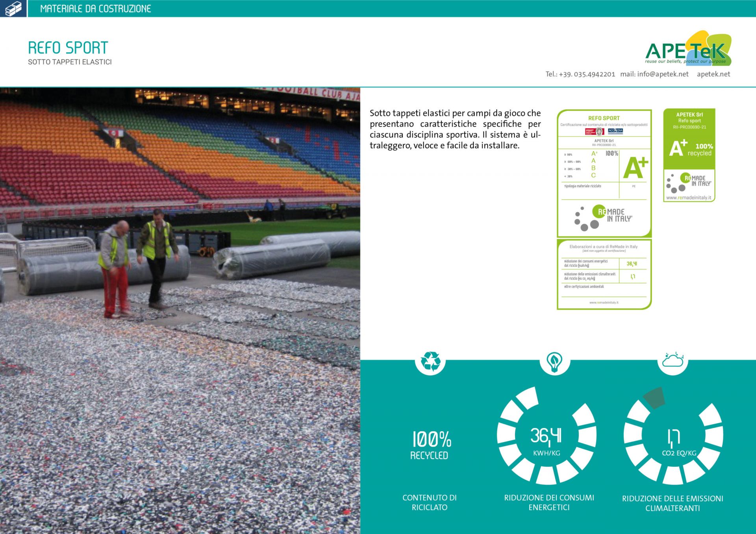
Task: Click the product description paragraph
Action: pos(455,129)
